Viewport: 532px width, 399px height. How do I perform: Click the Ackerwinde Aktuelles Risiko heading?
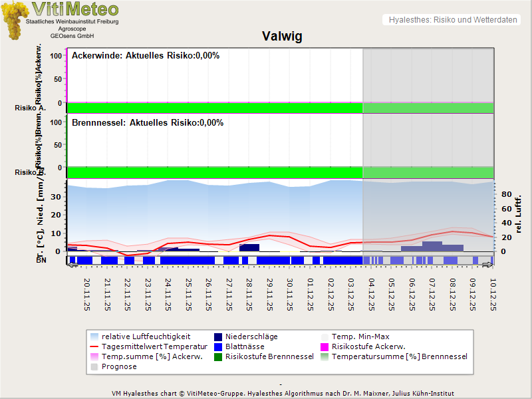coord(145,56)
